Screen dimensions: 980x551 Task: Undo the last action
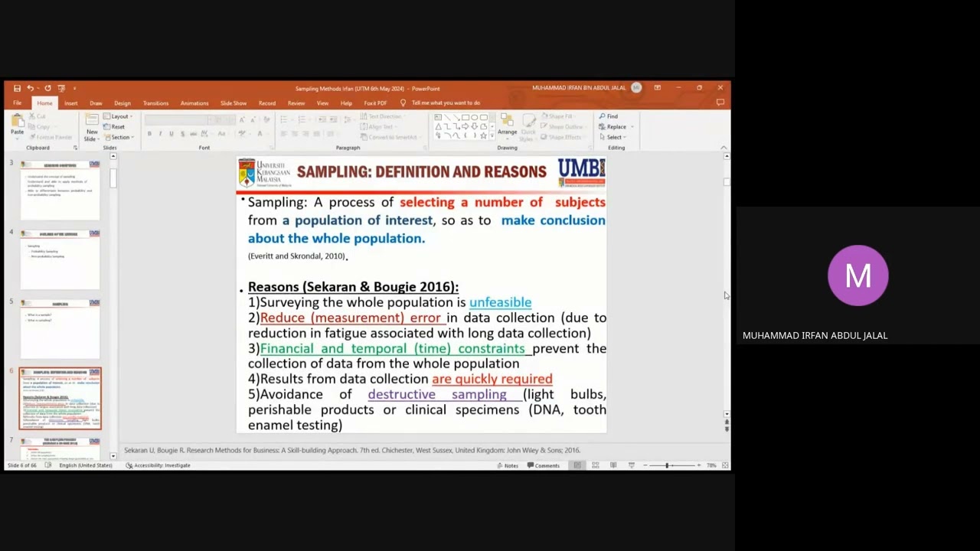(30, 88)
